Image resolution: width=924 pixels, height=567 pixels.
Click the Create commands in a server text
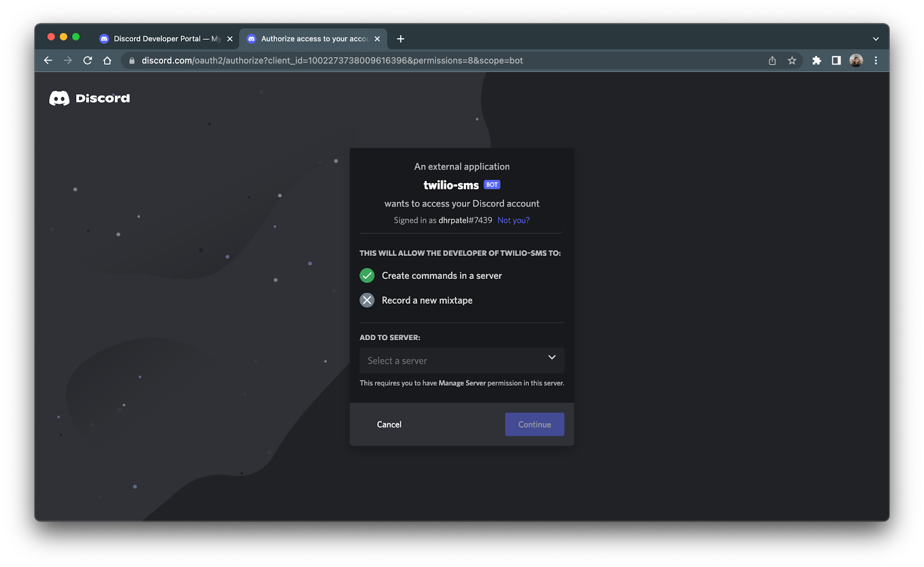(x=442, y=275)
